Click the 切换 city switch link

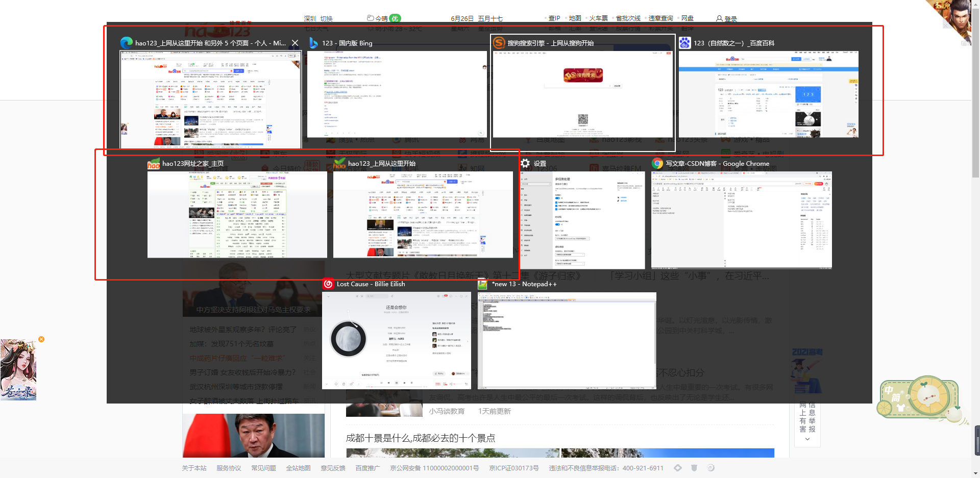point(326,19)
